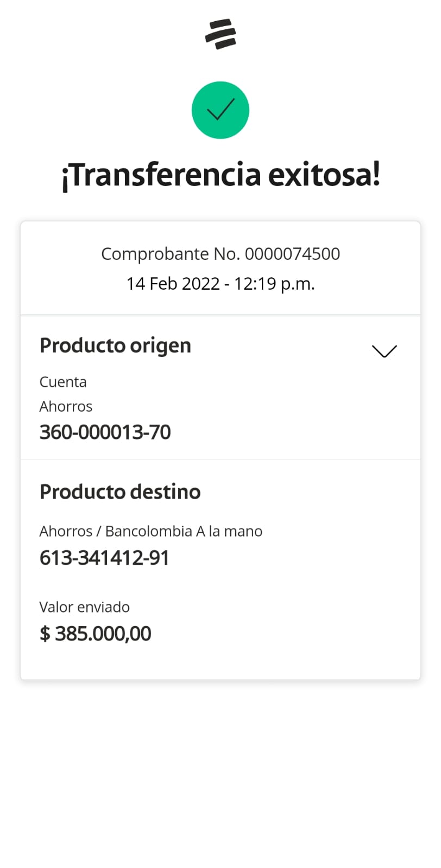The image size is (441, 868).
Task: Click the word exitosa in the heading
Action: point(319,175)
